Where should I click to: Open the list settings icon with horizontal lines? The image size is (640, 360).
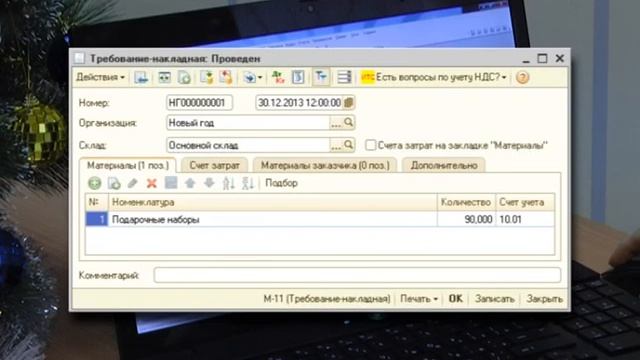[x=344, y=77]
